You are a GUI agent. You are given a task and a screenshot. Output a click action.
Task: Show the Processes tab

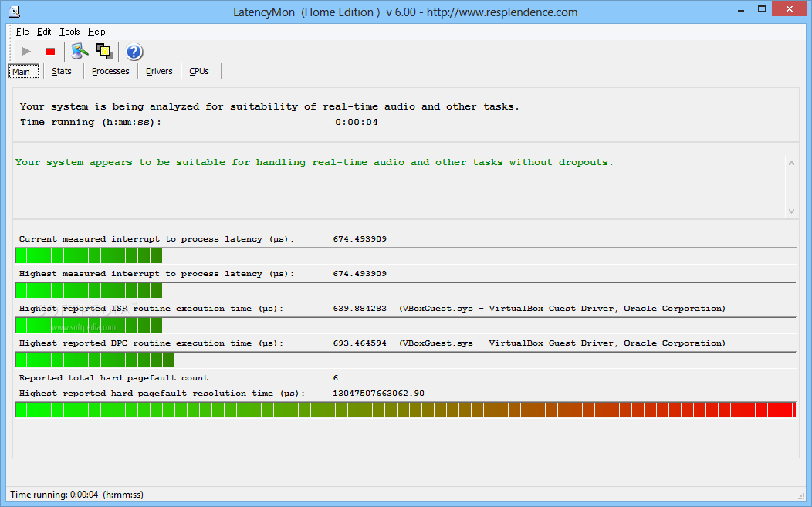[x=110, y=72]
